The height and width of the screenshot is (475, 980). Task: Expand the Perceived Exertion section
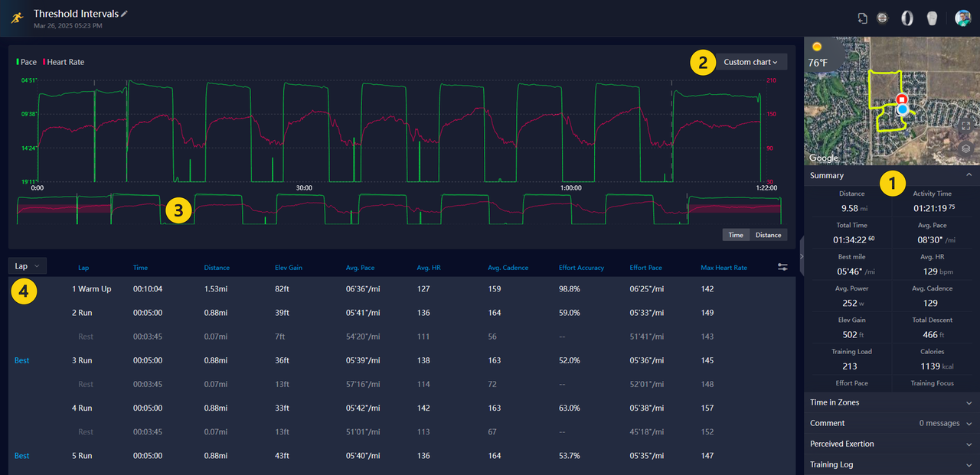pyautogui.click(x=891, y=444)
